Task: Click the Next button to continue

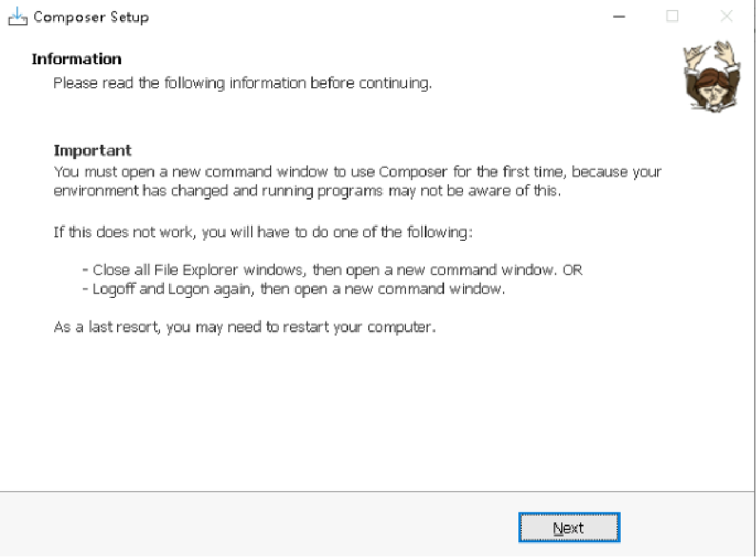Action: (568, 528)
